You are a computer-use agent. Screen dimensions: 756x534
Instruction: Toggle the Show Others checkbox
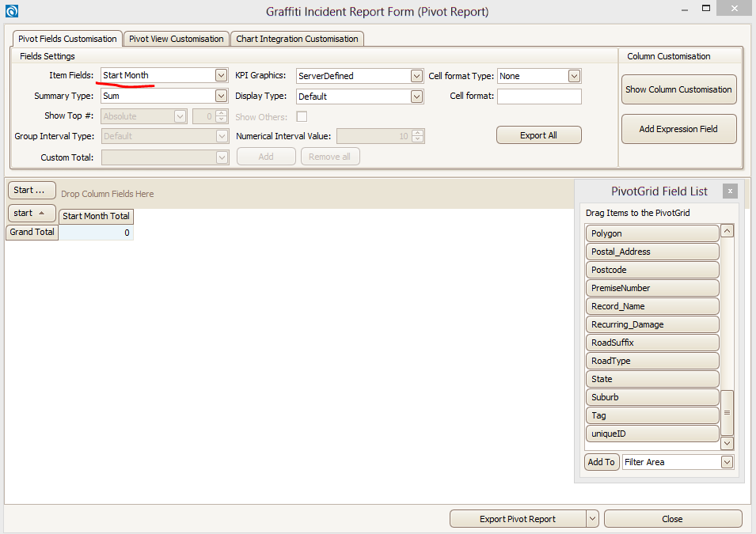pos(302,116)
